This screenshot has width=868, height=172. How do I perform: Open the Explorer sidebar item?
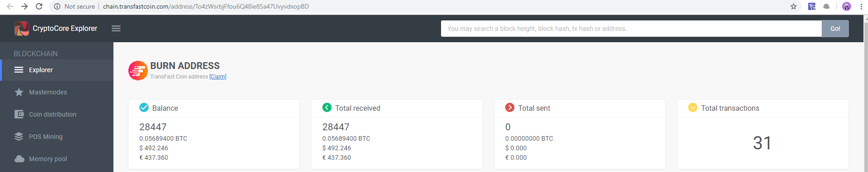click(x=57, y=70)
